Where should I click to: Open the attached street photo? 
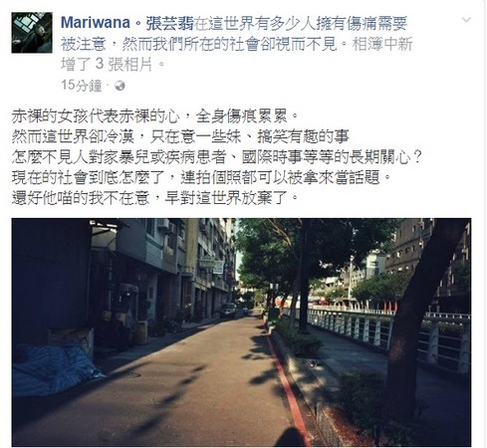[241, 333]
